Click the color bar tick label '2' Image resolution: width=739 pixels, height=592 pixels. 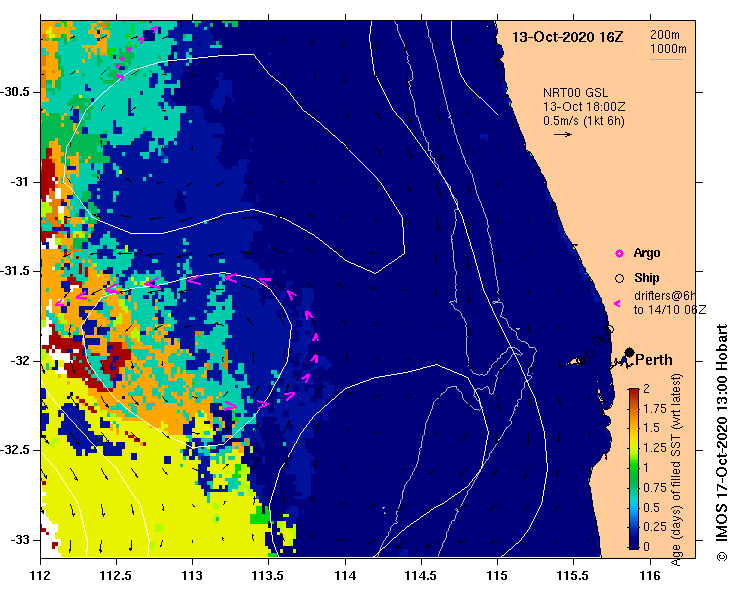(x=646, y=388)
